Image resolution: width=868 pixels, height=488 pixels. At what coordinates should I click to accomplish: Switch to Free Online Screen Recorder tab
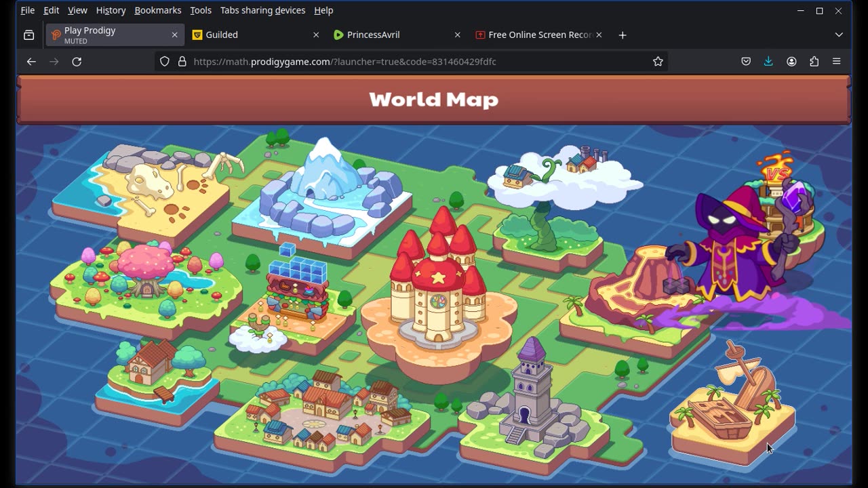(x=537, y=35)
